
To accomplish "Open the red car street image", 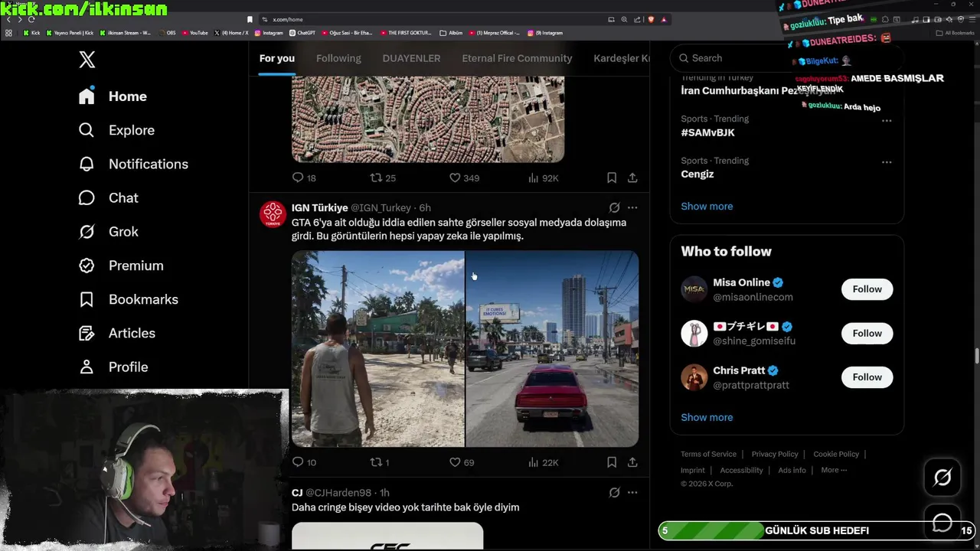I will pos(552,349).
